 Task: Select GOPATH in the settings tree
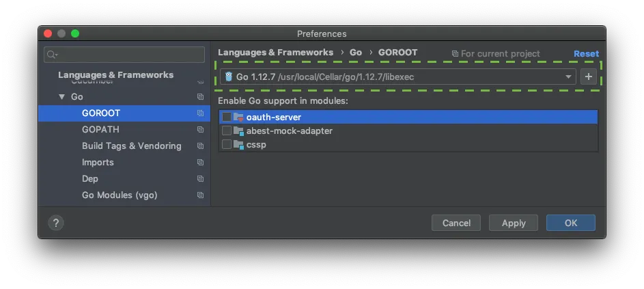pyautogui.click(x=100, y=130)
